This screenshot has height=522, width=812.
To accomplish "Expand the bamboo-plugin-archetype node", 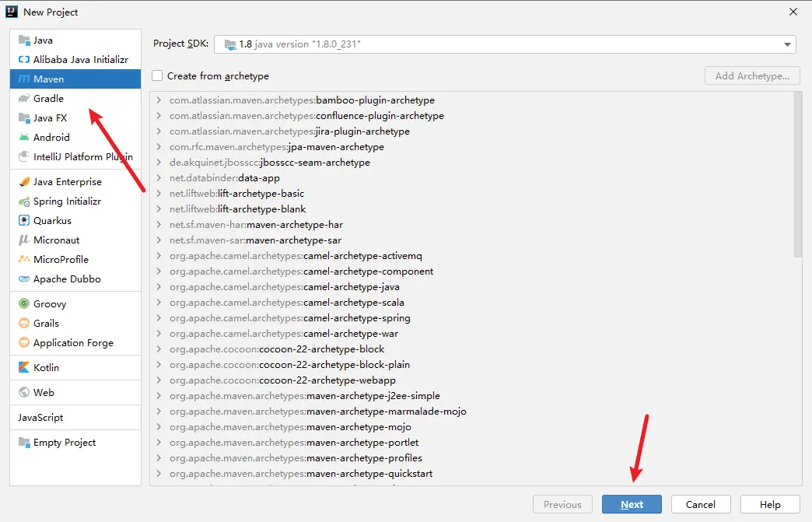I will (159, 100).
